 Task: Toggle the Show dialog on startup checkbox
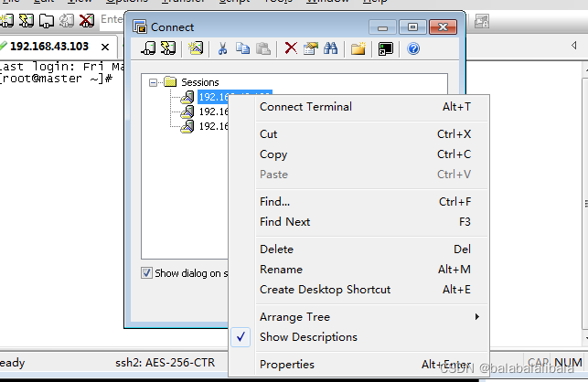click(146, 273)
